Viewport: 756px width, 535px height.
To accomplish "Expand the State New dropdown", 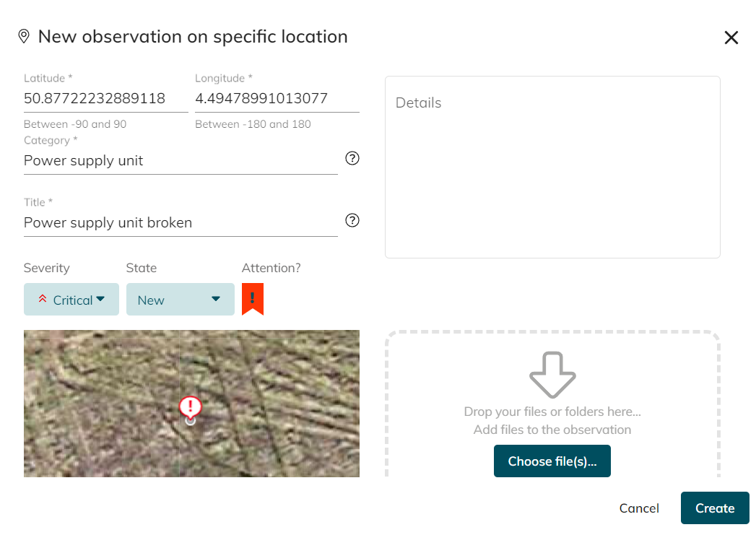I will 180,300.
